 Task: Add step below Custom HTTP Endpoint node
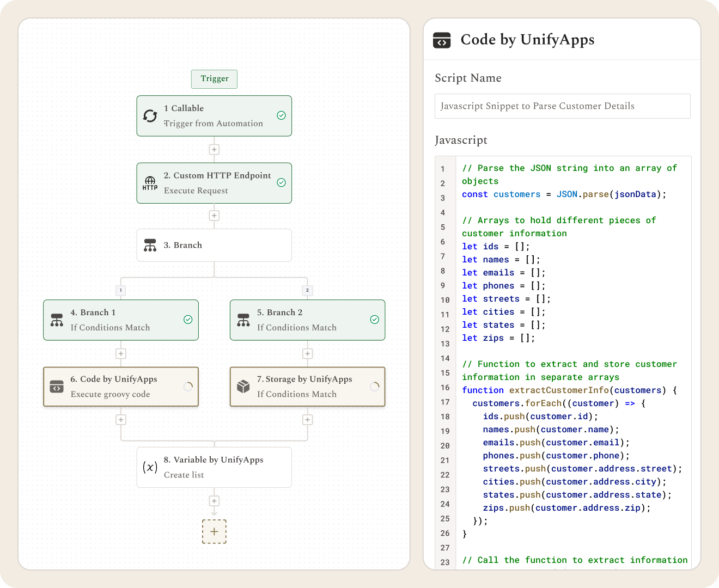click(x=215, y=216)
